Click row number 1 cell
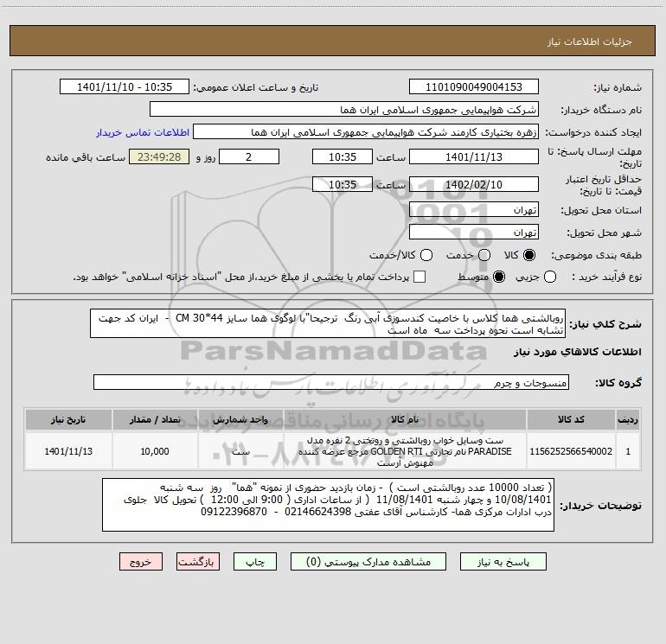This screenshot has height=644, width=666. click(x=628, y=451)
